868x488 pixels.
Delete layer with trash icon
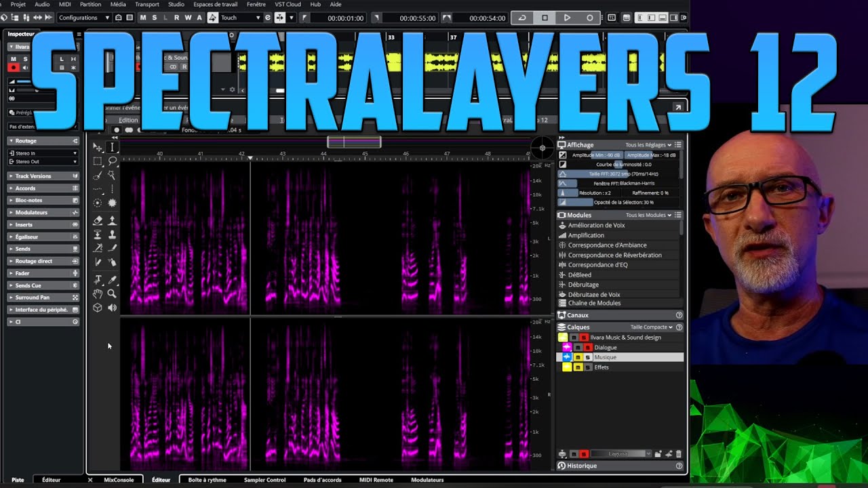point(679,454)
